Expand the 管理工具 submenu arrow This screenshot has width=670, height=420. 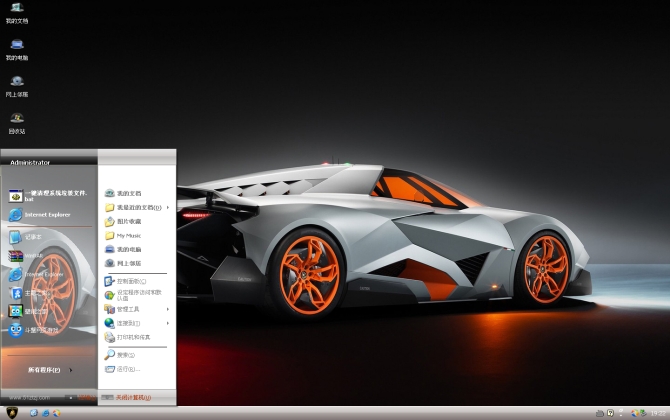tap(168, 309)
